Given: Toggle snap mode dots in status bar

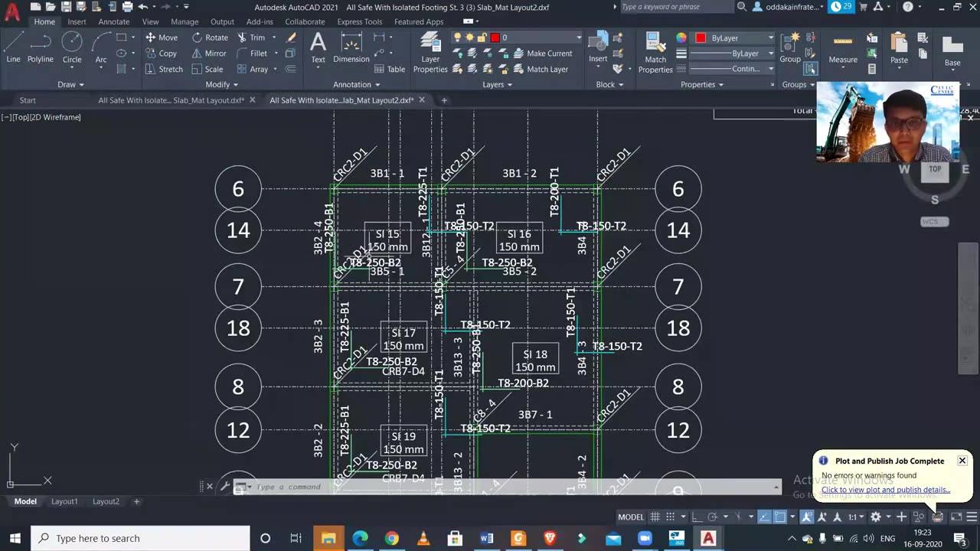Looking at the screenshot, I should pos(670,517).
